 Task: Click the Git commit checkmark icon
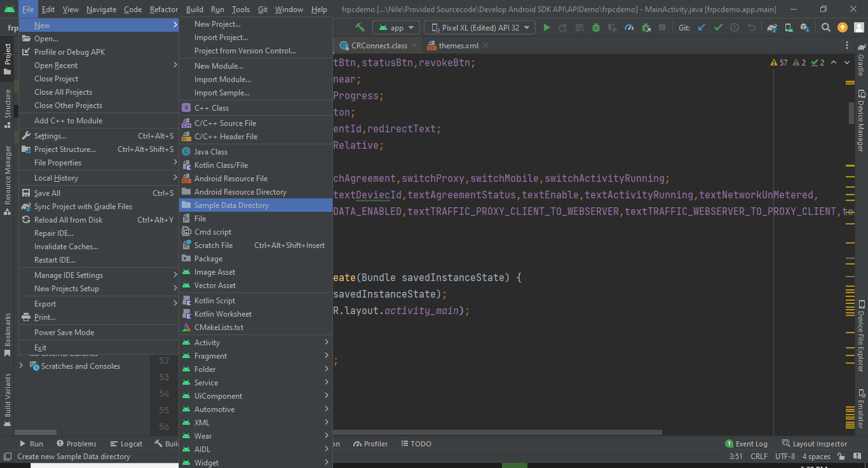(718, 28)
